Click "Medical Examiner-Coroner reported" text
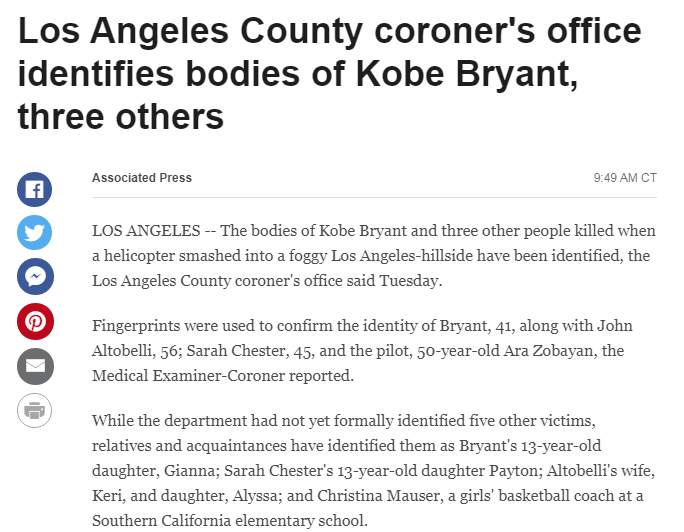The width and height of the screenshot is (684, 532). point(222,376)
